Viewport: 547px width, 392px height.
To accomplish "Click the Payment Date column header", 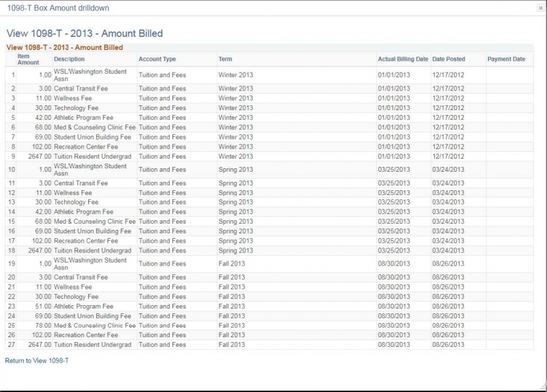I will pyautogui.click(x=506, y=59).
